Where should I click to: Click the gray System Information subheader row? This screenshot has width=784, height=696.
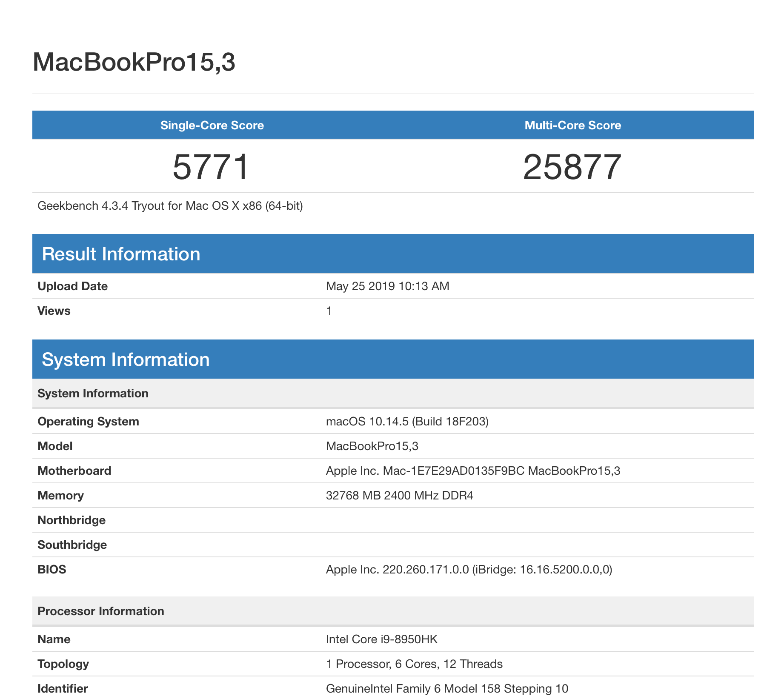tap(393, 393)
